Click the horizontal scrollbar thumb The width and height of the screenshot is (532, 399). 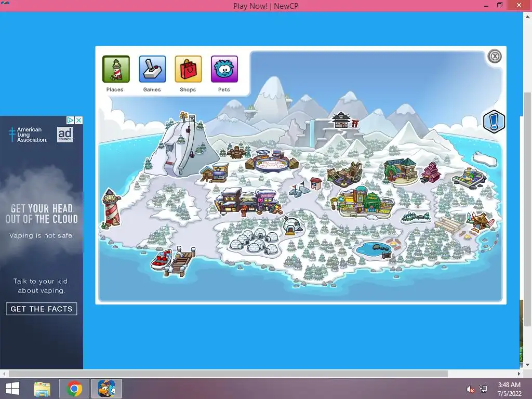(228, 374)
